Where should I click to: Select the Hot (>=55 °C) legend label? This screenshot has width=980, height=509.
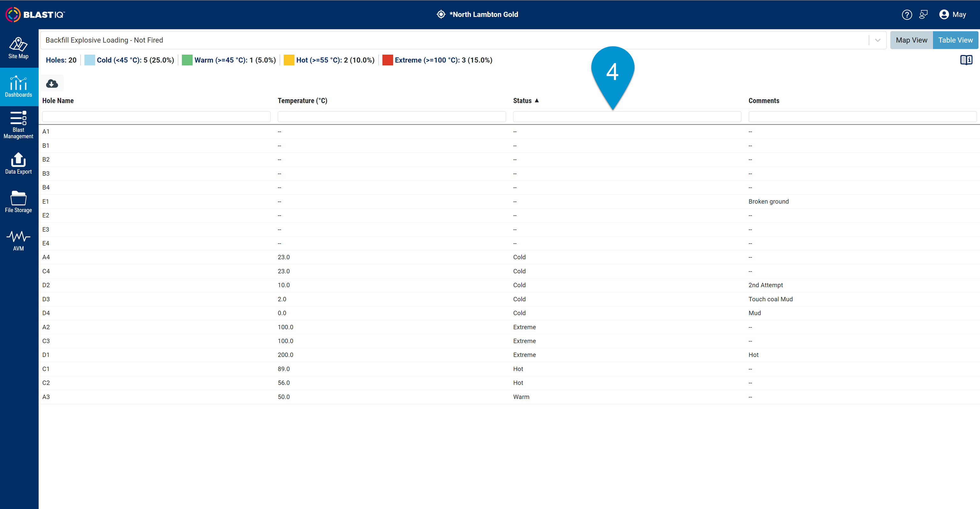click(x=335, y=60)
